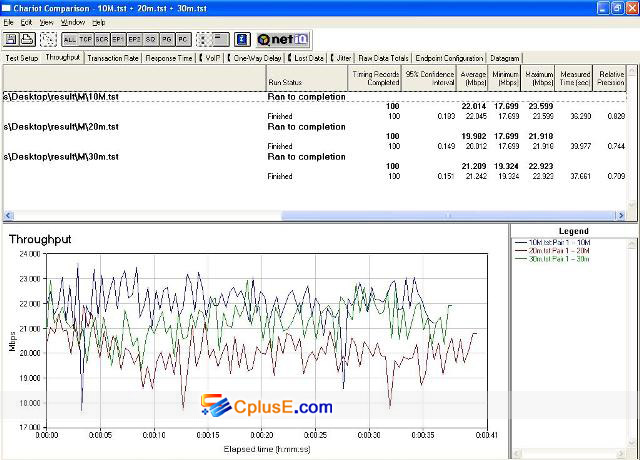The width and height of the screenshot is (640, 460).
Task: Open the Help menu
Action: [98, 22]
